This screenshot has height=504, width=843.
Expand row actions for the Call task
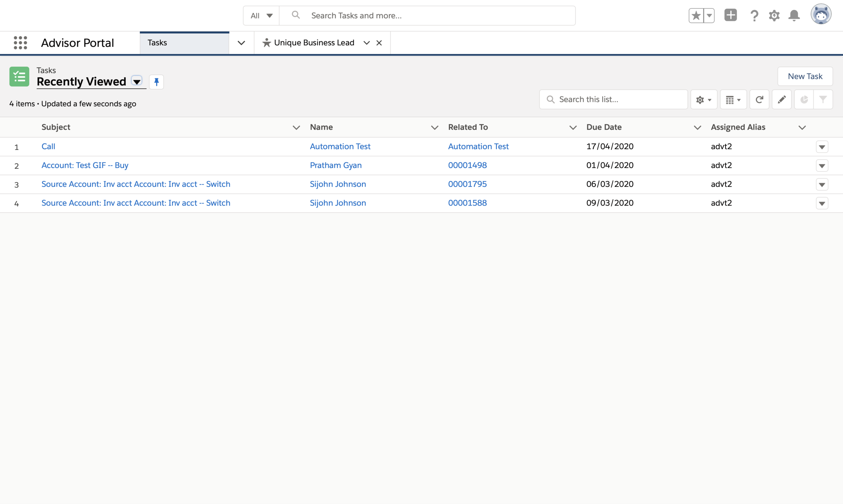821,147
